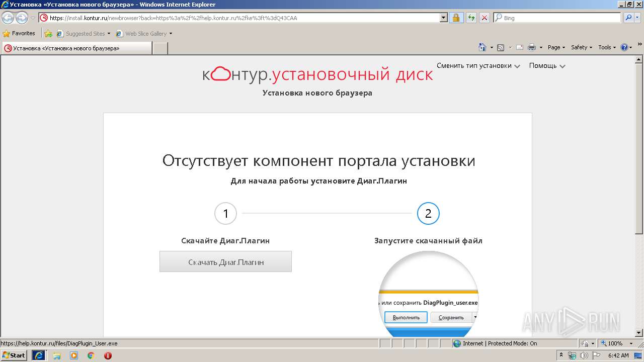Show hidden tray icons arrow
The image size is (644, 362).
[x=561, y=355]
